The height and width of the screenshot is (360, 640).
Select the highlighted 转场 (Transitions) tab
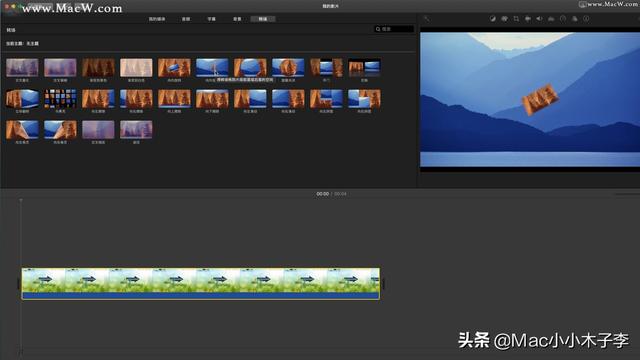coord(263,19)
